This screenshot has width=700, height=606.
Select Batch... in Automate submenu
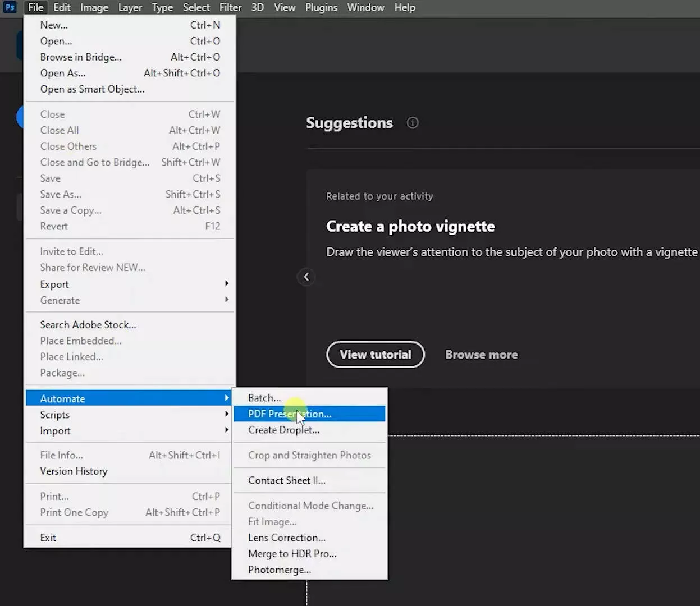[309, 398]
